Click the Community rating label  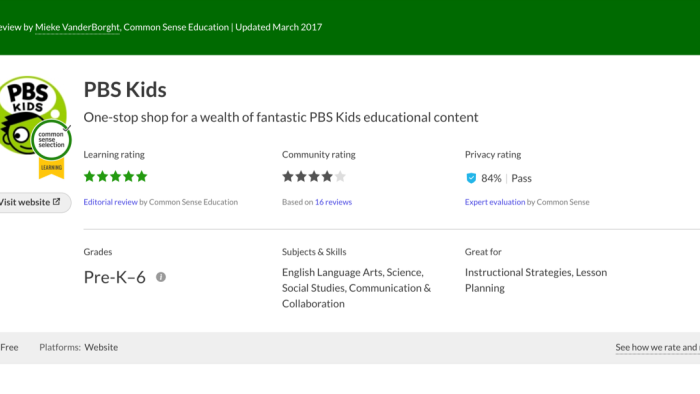tap(318, 154)
